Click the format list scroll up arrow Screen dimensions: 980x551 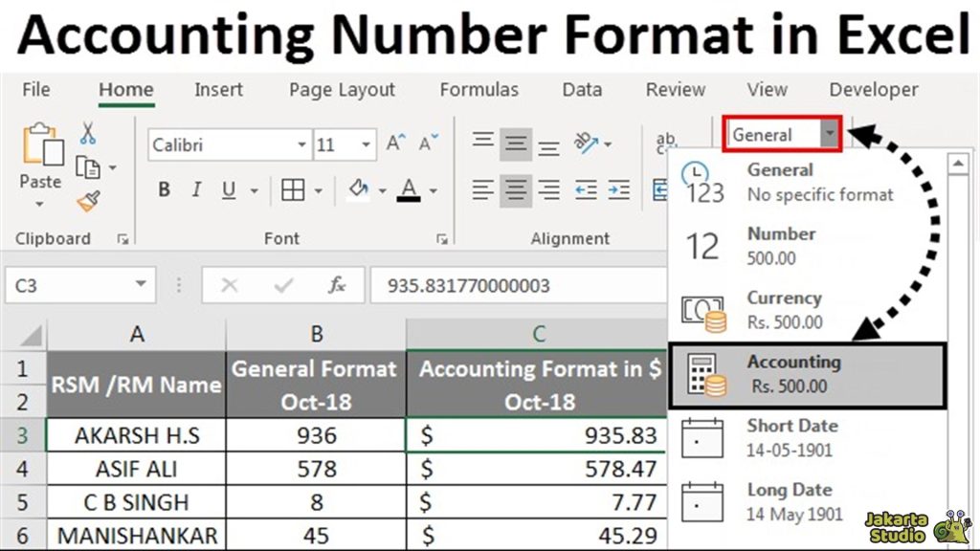pyautogui.click(x=958, y=165)
